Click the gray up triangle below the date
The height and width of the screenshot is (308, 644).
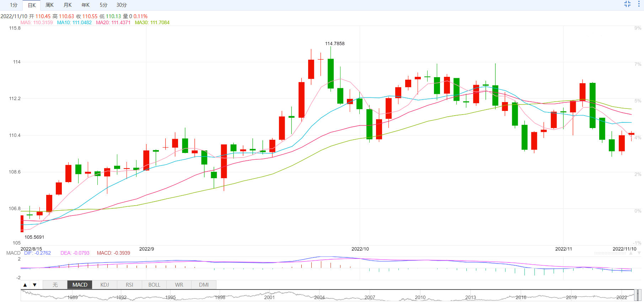point(632,253)
